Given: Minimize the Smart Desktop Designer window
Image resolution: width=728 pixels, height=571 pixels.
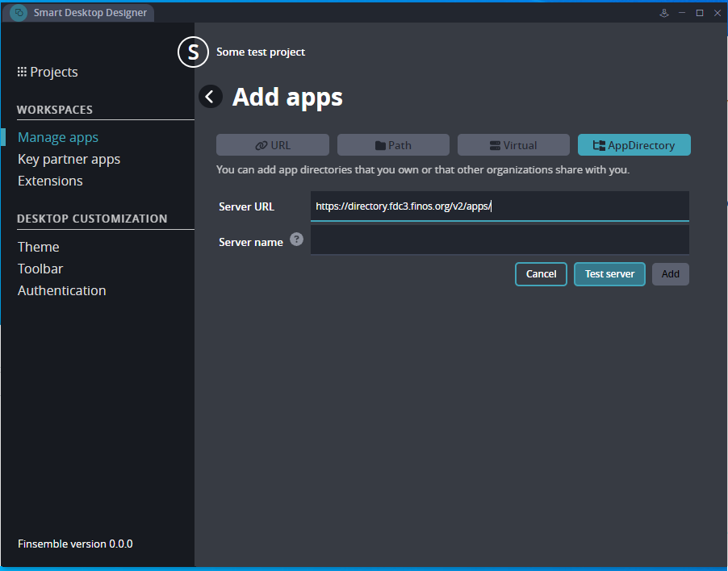Looking at the screenshot, I should 681,13.
